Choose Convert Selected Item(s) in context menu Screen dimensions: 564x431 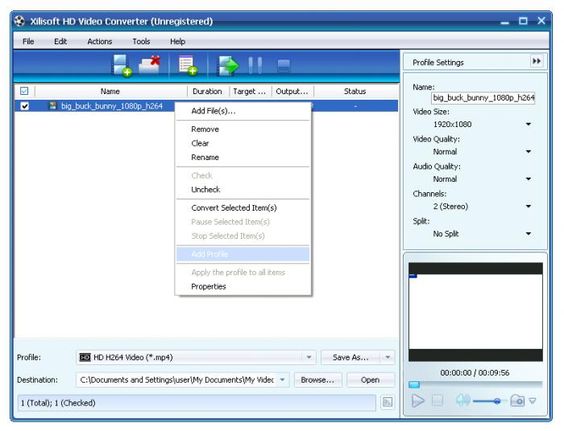tap(243, 208)
